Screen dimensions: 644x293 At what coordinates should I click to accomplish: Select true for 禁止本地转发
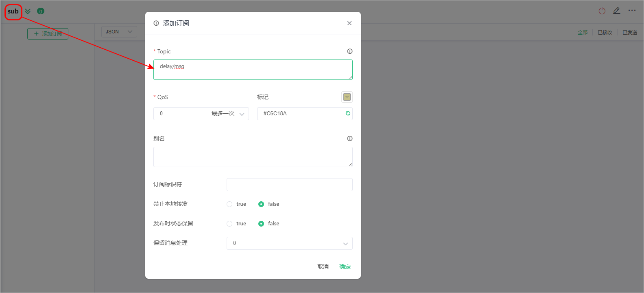[229, 204]
